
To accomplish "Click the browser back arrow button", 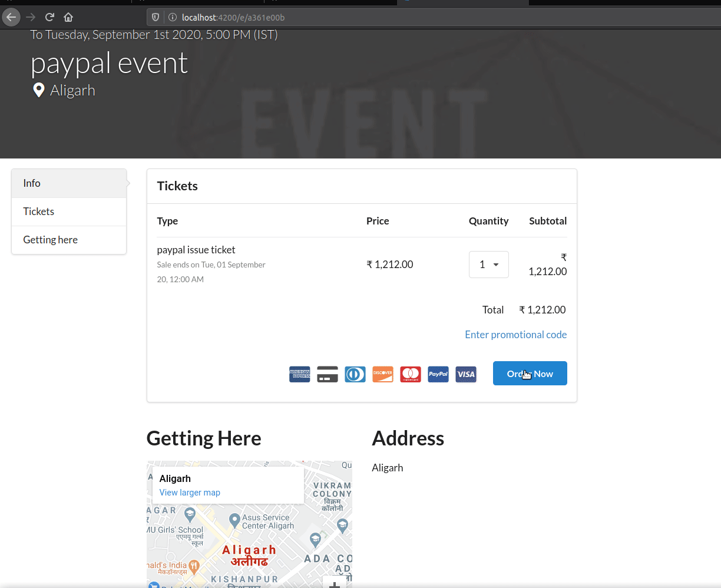I will [11, 17].
